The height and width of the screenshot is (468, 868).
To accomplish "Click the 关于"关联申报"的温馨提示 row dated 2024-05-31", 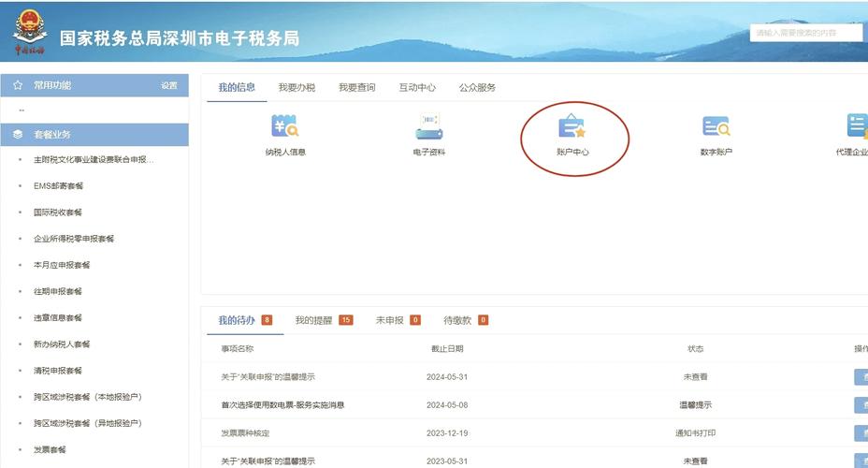I will 534,376.
